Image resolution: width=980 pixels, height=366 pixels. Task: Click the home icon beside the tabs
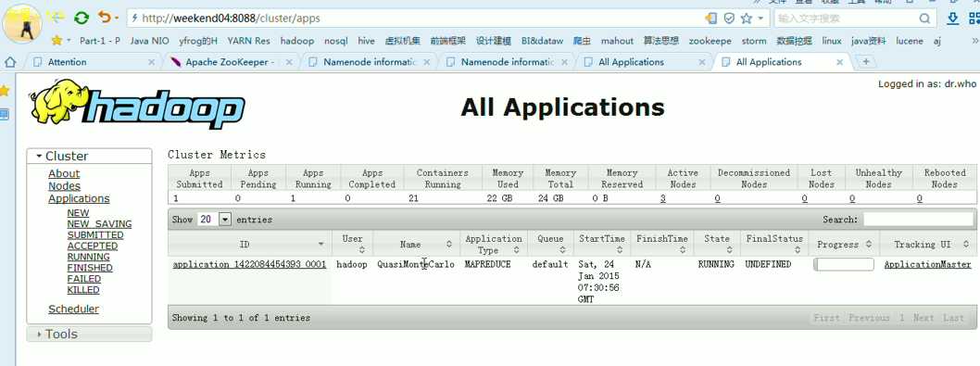10,62
